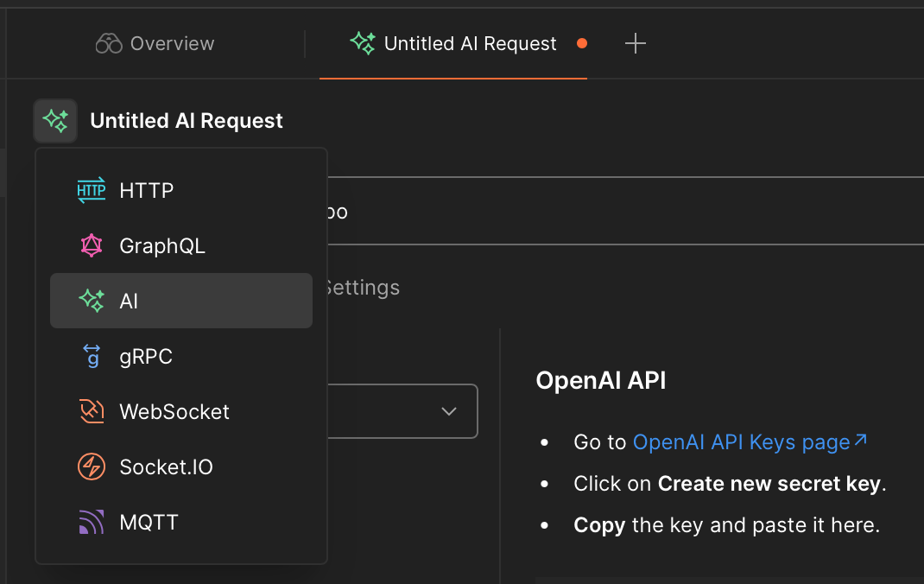Open the Settings tab
924x584 pixels.
(361, 288)
